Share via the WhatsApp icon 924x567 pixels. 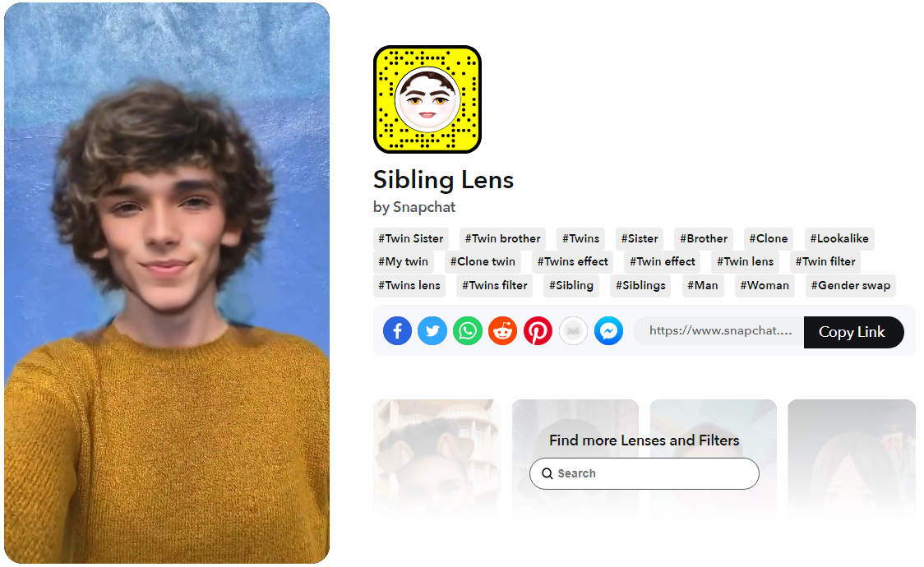467,331
